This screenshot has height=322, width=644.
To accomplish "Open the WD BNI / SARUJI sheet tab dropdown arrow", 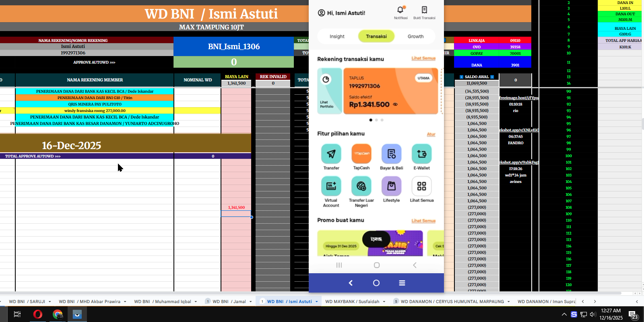I will point(50,301).
